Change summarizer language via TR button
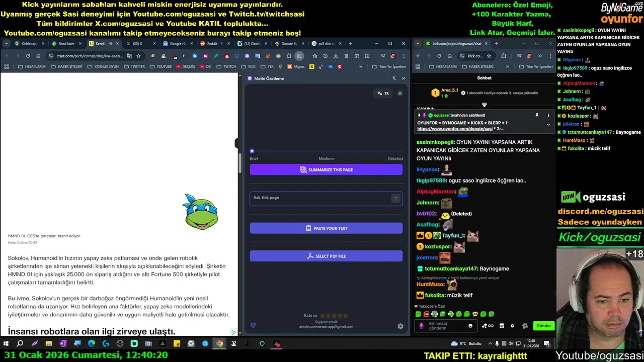Screen dimensions: 644x362 point(383,93)
